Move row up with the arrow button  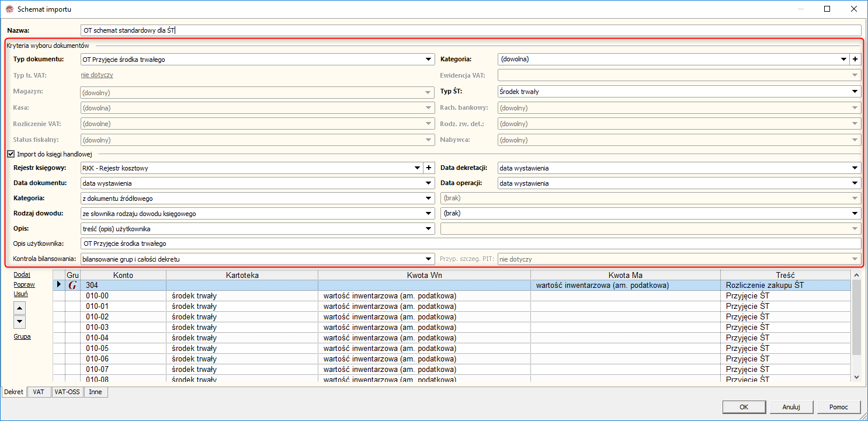pyautogui.click(x=19, y=308)
